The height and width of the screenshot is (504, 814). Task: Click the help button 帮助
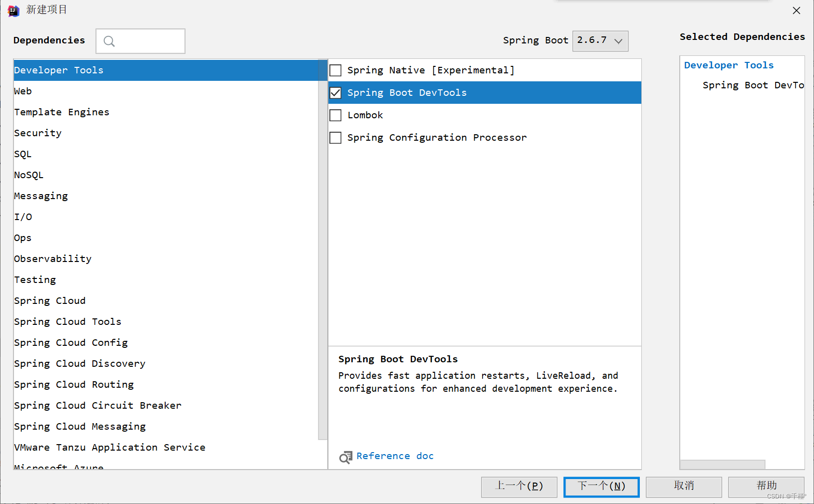766,487
